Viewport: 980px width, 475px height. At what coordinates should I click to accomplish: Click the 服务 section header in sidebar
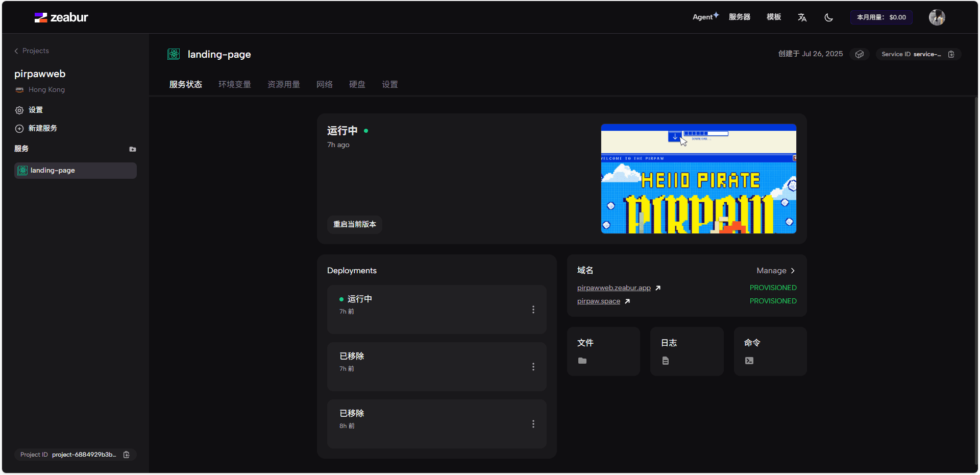(x=21, y=149)
